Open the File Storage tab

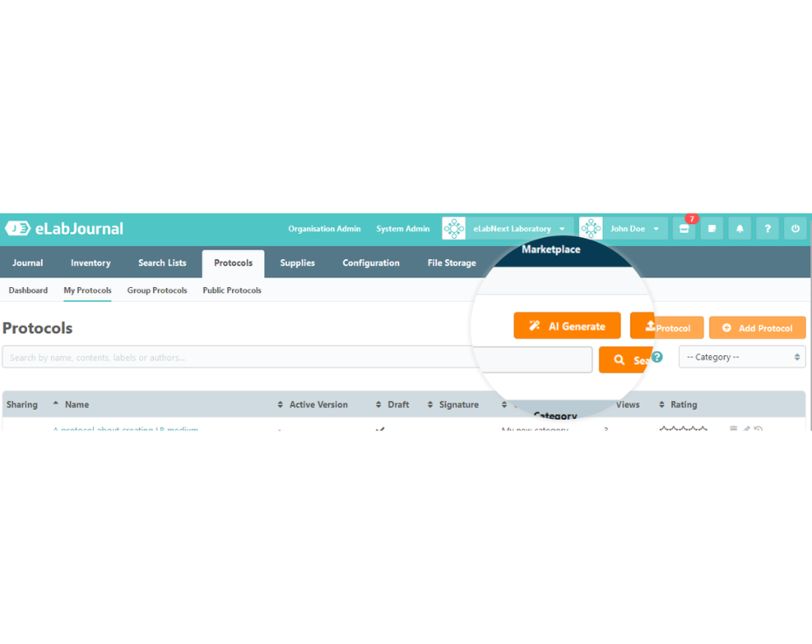pos(451,263)
